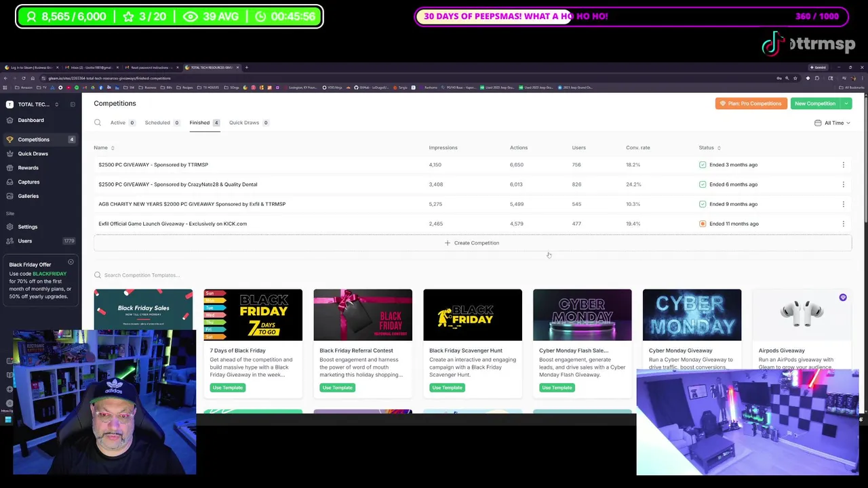Click the browser back arrow
The image size is (868, 488).
coord(5,78)
